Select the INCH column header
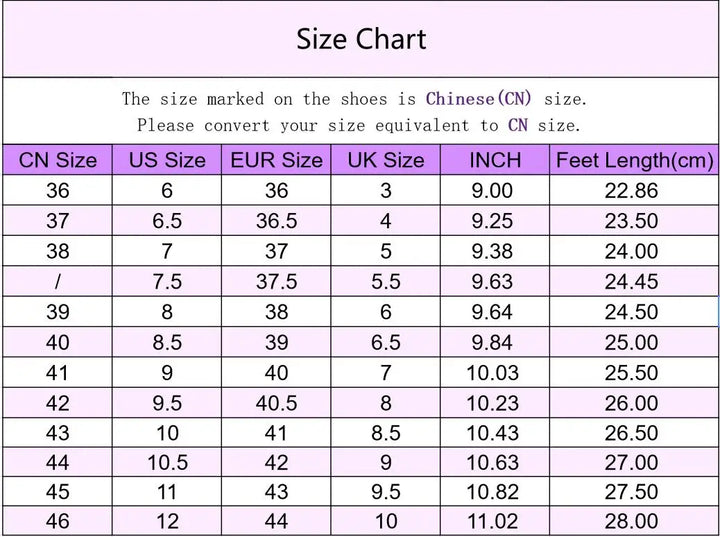This screenshot has width=720, height=537. coord(494,160)
